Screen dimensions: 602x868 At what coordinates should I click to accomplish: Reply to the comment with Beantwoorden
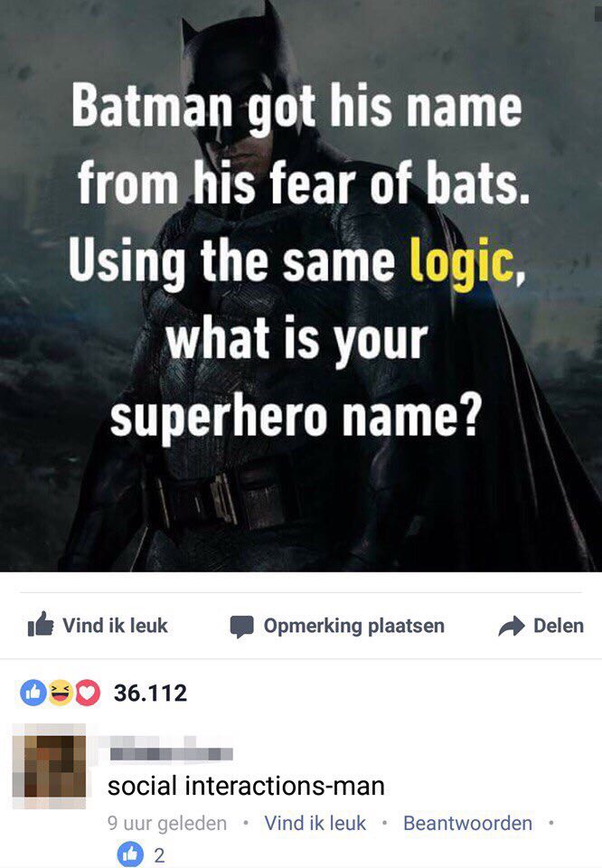pyautogui.click(x=467, y=823)
